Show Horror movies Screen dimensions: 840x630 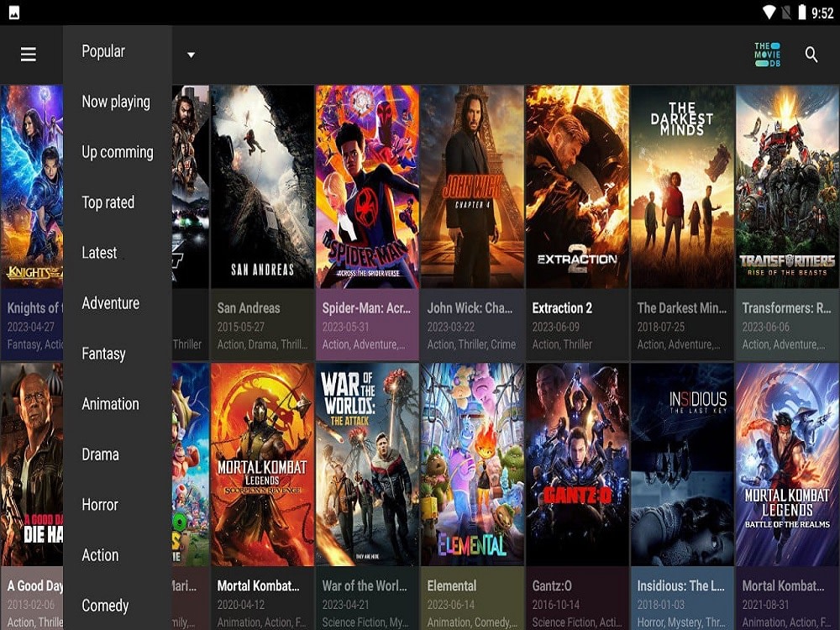click(100, 505)
